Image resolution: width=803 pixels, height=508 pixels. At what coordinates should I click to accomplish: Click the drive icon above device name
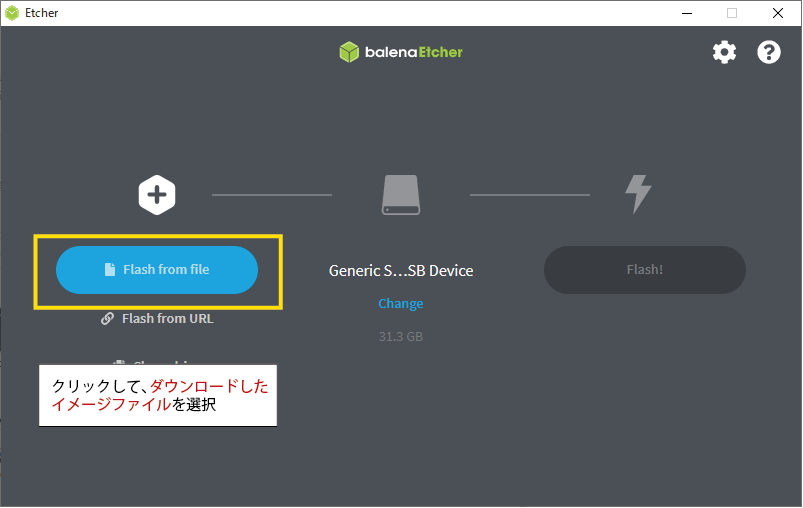coord(401,195)
